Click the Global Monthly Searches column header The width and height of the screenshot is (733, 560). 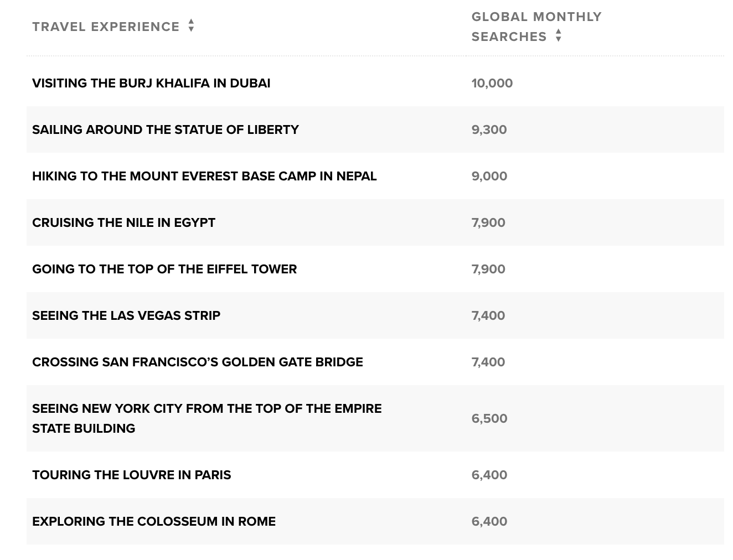point(536,27)
